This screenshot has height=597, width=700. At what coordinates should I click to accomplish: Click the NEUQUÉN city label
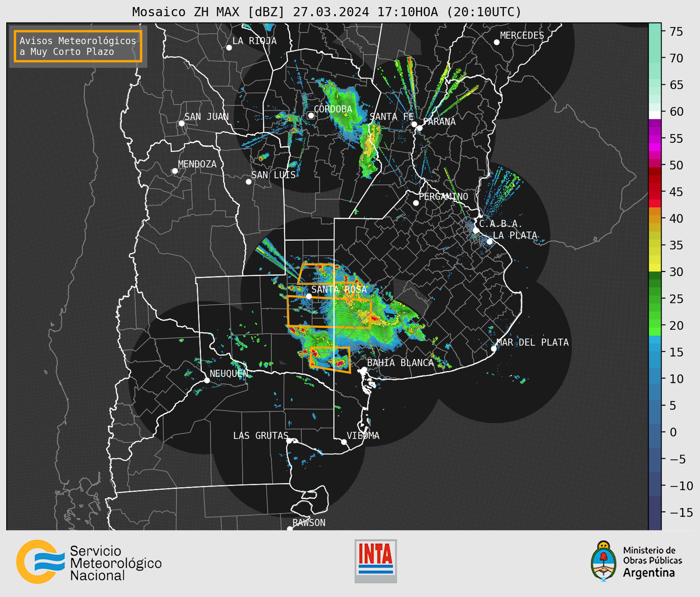coord(229,373)
